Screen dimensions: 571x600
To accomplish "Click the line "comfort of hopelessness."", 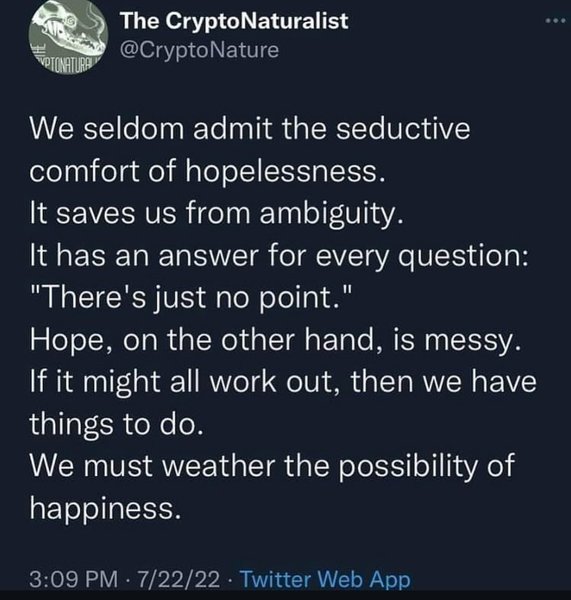I will pos(207,171).
